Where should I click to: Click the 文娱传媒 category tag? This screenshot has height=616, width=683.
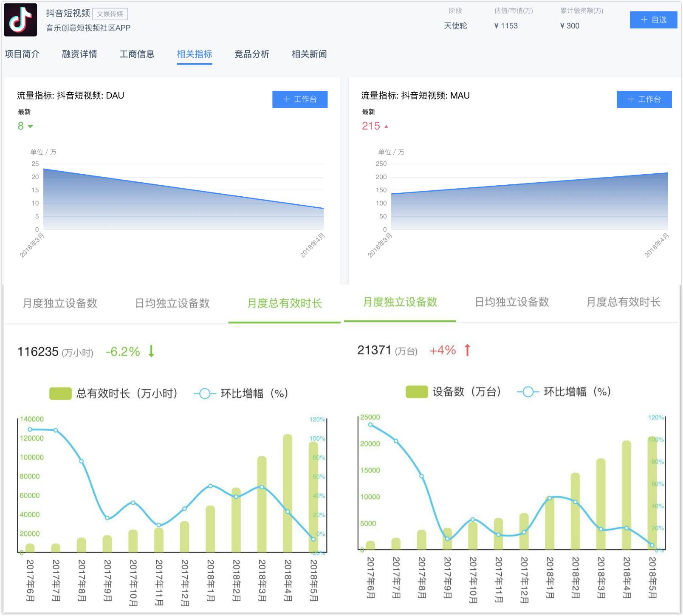(110, 14)
